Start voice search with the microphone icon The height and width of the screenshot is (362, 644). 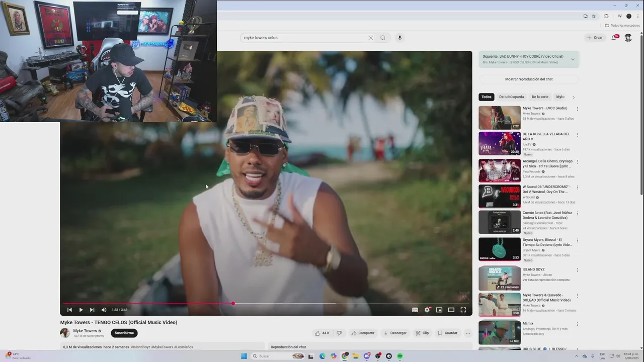pos(400,38)
